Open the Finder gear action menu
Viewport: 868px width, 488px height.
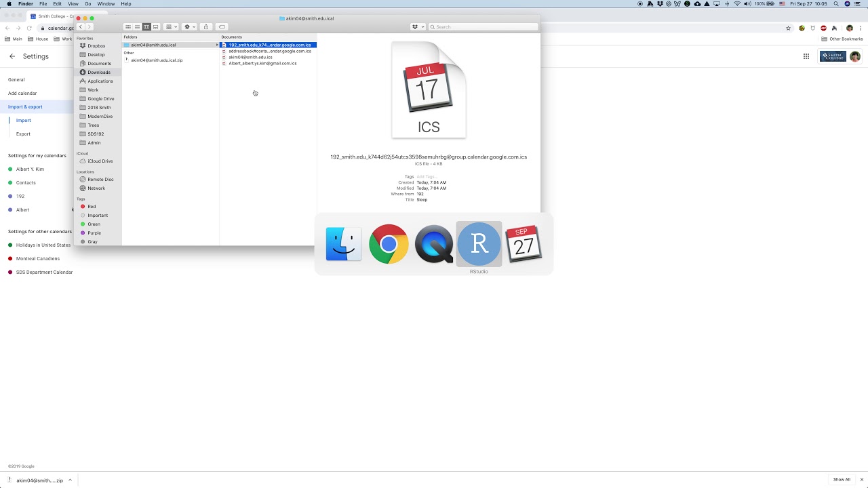[190, 27]
